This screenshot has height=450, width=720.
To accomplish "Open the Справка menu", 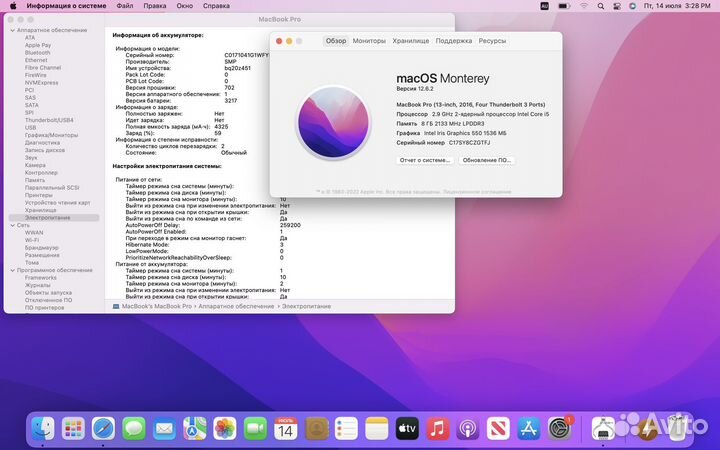I will pos(216,6).
